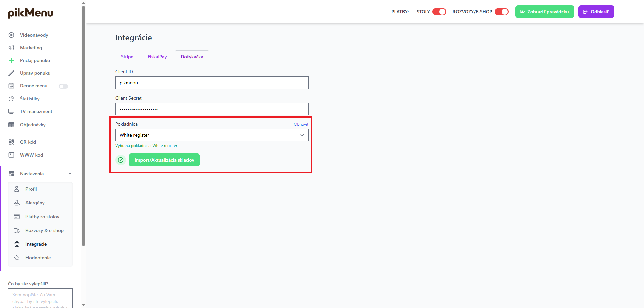644x308 pixels.
Task: Click the Štatistiky pie chart icon
Action: (11, 99)
